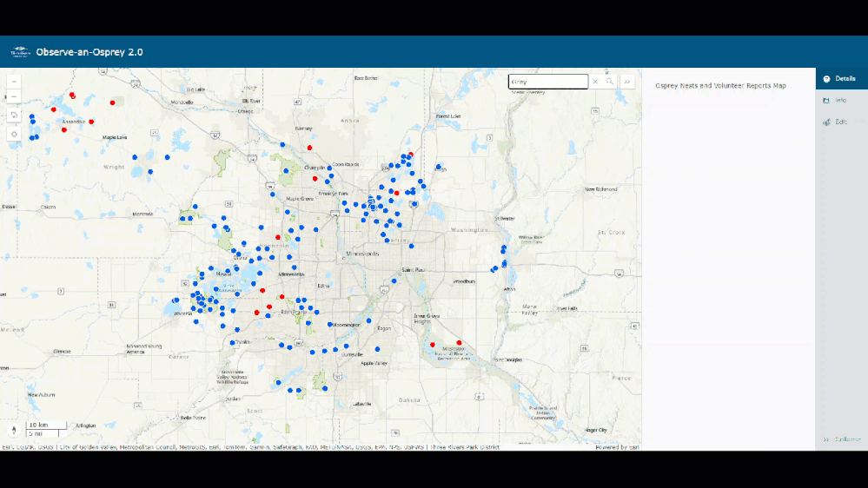Collapse the search widget double-arrow
This screenshot has width=868, height=488.
[x=627, y=82]
